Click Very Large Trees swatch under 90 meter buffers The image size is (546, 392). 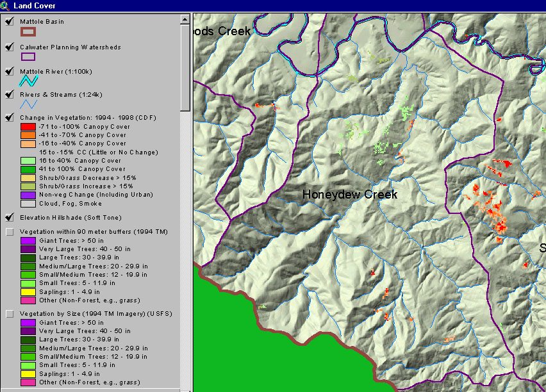click(28, 249)
